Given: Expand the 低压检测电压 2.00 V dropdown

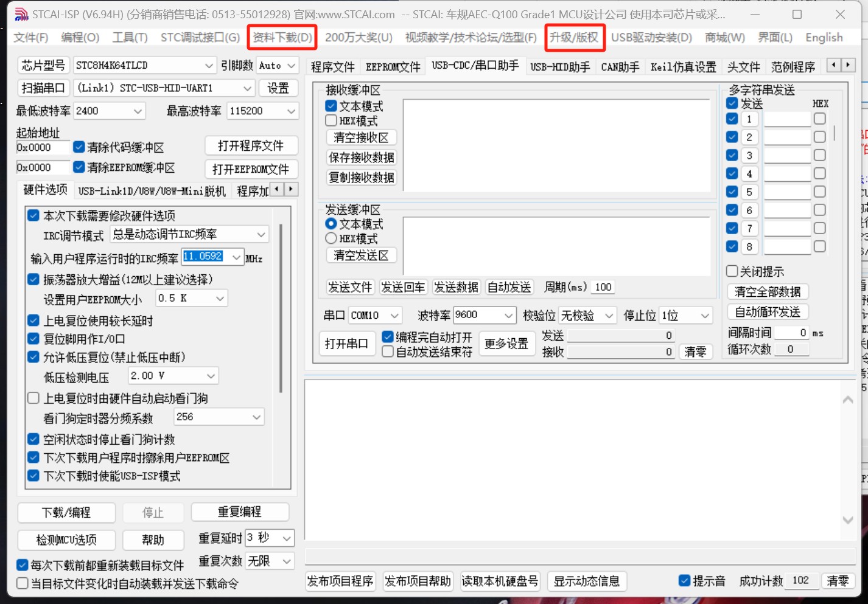Looking at the screenshot, I should 211,376.
